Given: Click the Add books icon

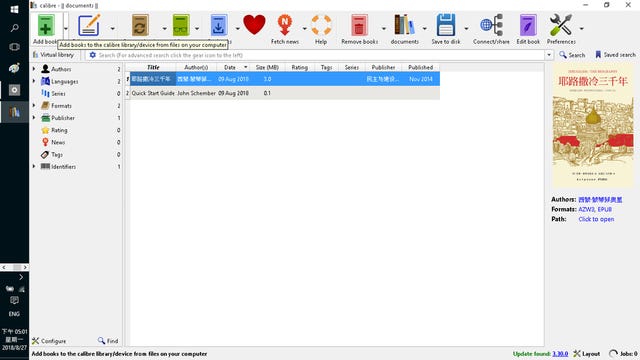Looking at the screenshot, I should (x=46, y=25).
